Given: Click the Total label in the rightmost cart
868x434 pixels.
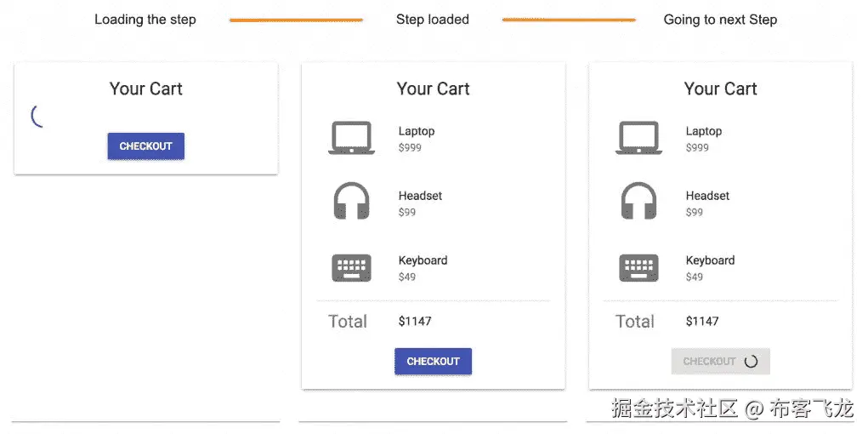Looking at the screenshot, I should click(x=635, y=321).
